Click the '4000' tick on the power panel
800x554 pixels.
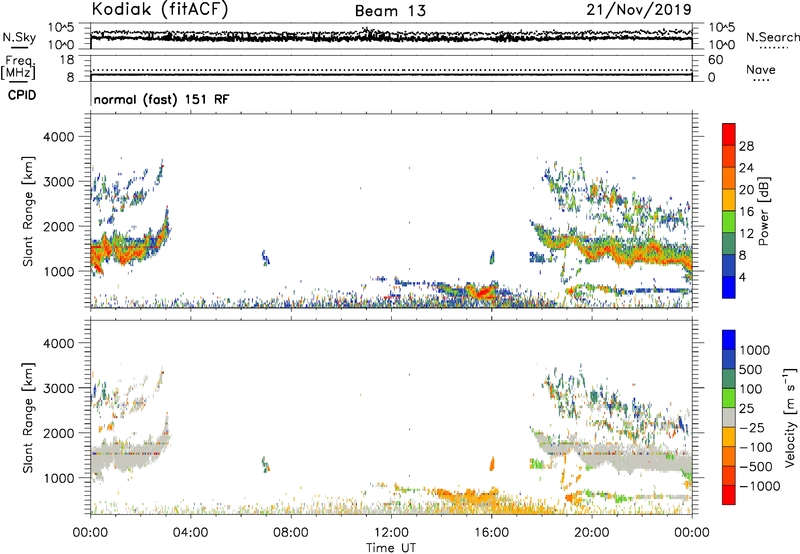click(x=58, y=137)
